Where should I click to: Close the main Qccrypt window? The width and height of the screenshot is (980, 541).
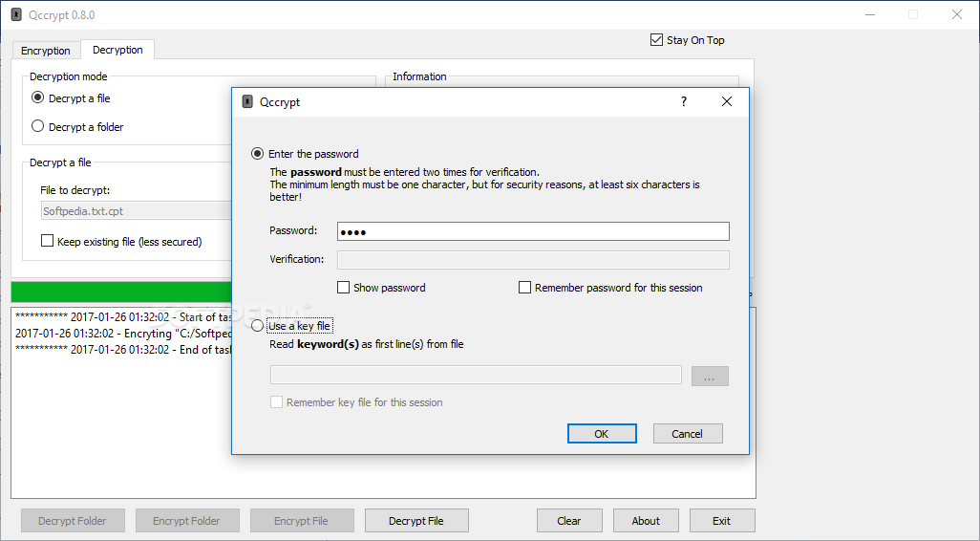tap(957, 14)
